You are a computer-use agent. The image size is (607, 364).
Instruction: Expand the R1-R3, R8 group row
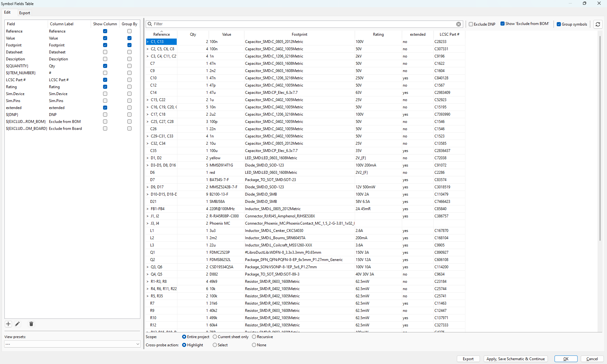pyautogui.click(x=147, y=282)
